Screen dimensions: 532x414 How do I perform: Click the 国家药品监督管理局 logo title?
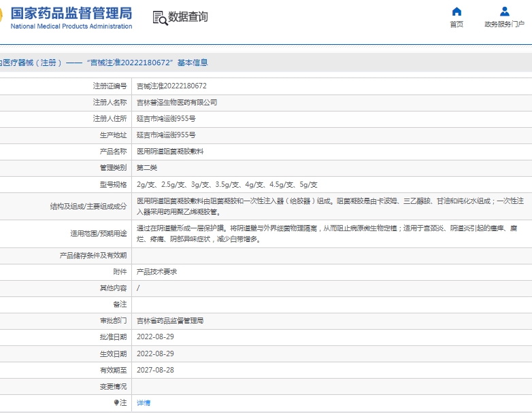71,13
